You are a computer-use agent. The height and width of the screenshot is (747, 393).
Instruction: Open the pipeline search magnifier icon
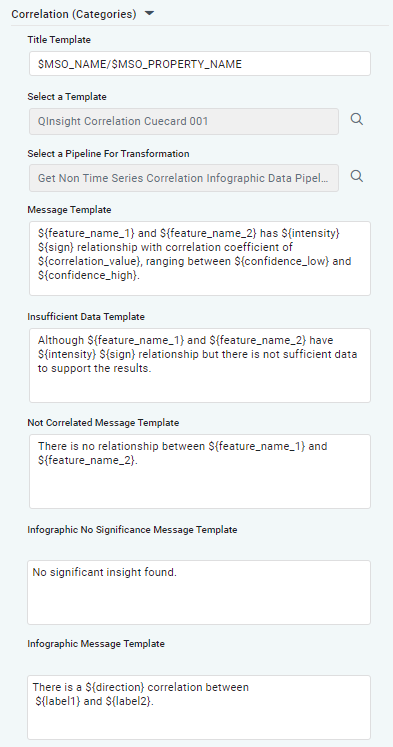[x=357, y=177]
